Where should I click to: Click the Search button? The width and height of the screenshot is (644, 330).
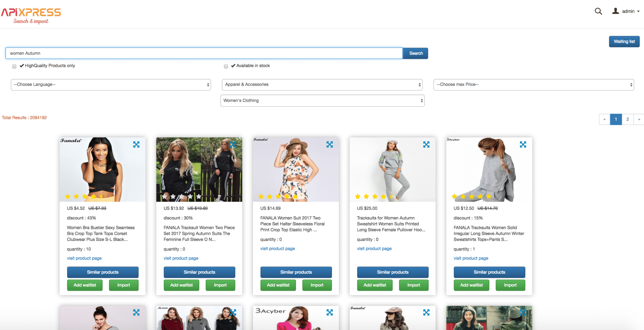[416, 53]
